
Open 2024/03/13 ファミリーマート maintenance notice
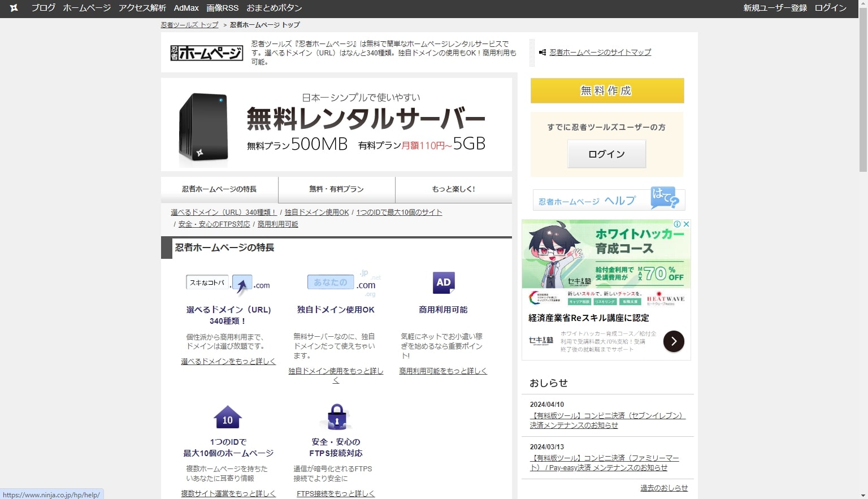coord(605,463)
